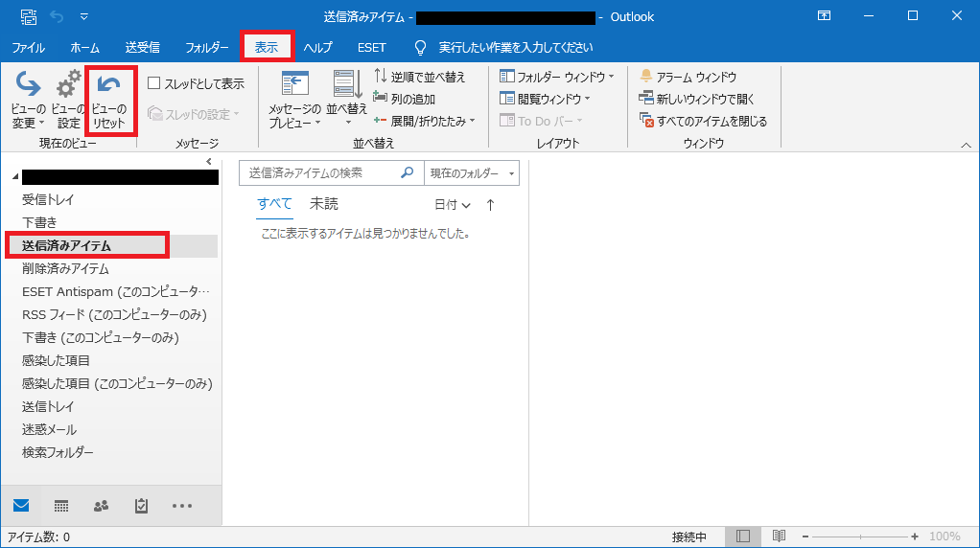This screenshot has width=980, height=548.
Task: Open the Help (ヘルプ) tab
Action: coord(317,48)
